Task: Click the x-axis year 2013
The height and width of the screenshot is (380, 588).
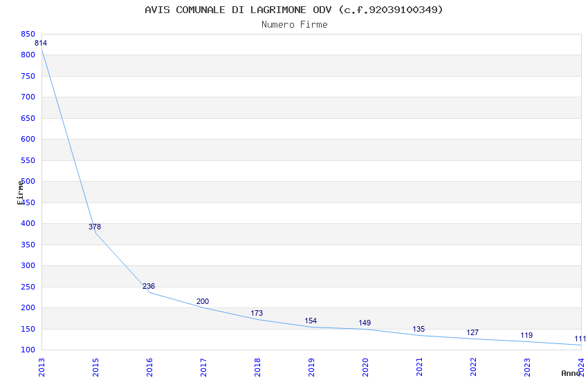Action: [x=42, y=368]
